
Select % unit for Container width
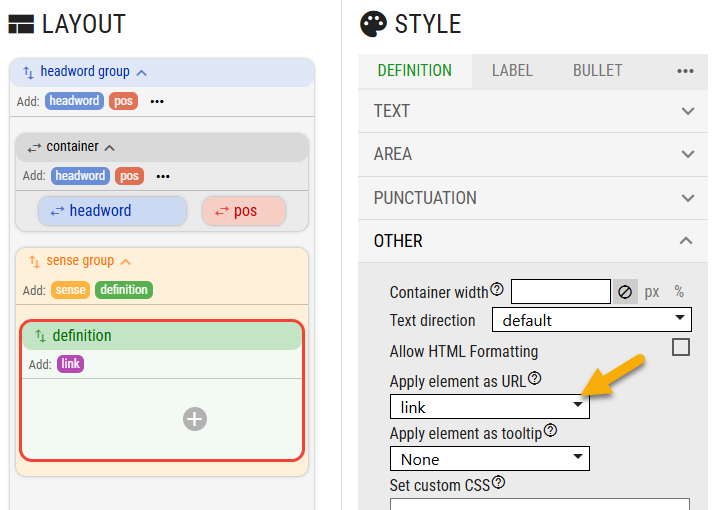click(679, 291)
